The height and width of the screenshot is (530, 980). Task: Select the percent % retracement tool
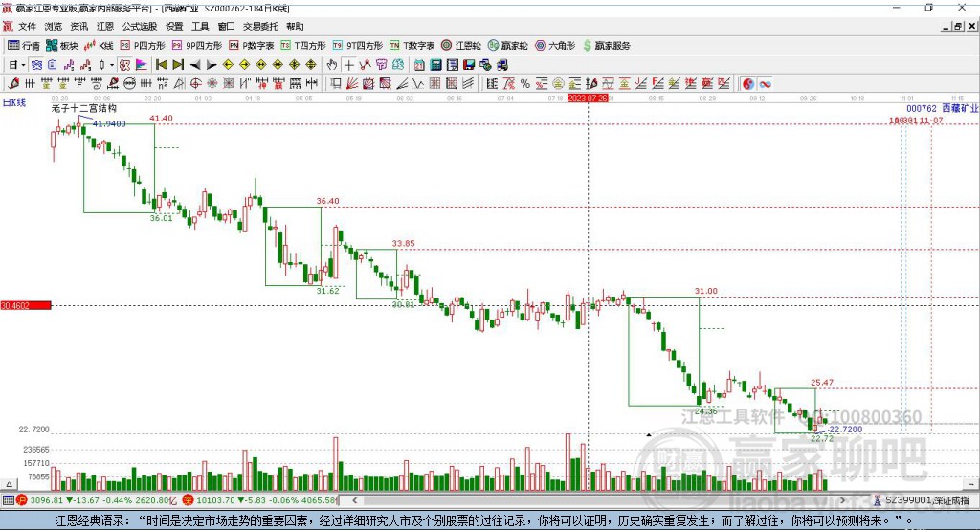click(x=525, y=84)
